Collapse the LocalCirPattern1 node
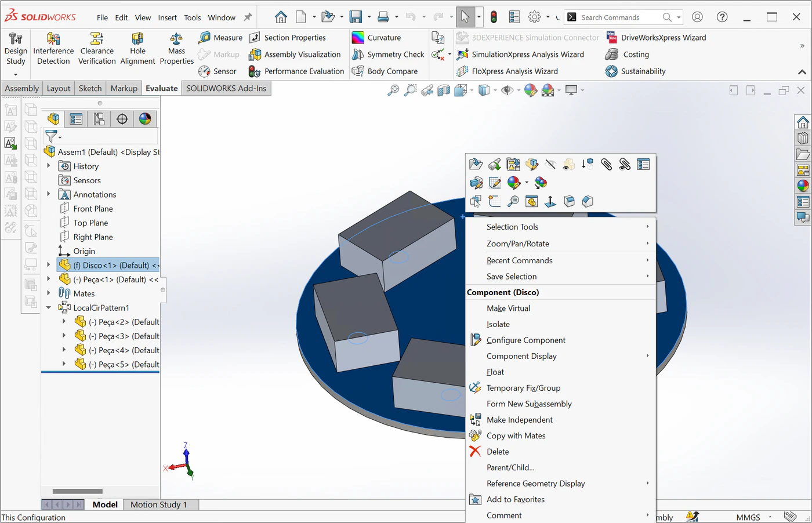This screenshot has height=523, width=812. [x=49, y=307]
